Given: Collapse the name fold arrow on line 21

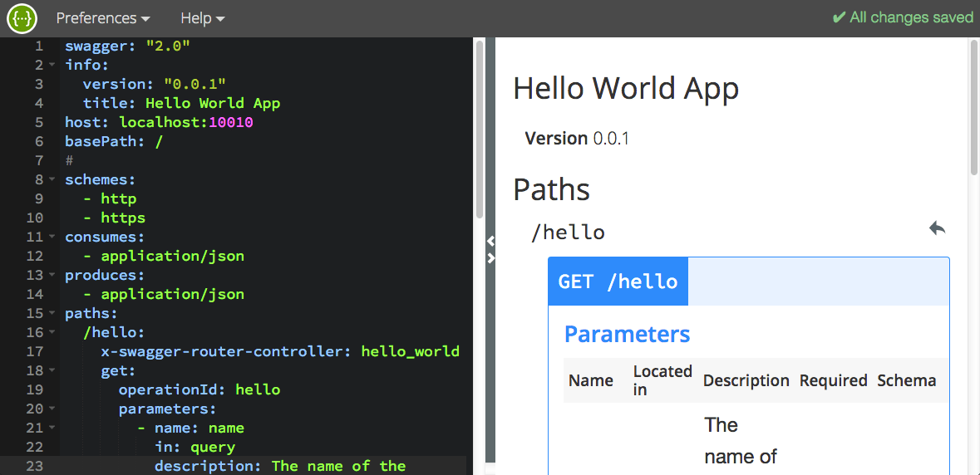Looking at the screenshot, I should (x=52, y=428).
